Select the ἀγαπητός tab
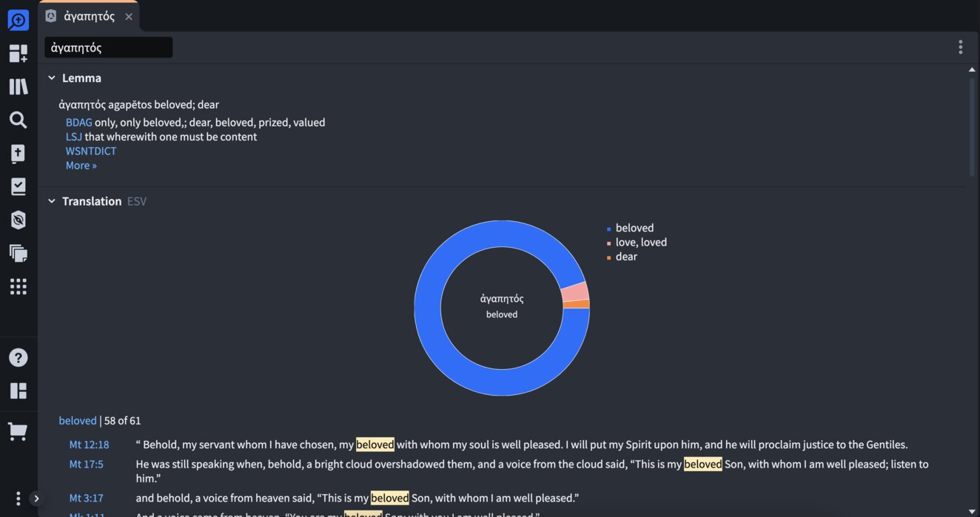The image size is (980, 517). pyautogui.click(x=89, y=16)
